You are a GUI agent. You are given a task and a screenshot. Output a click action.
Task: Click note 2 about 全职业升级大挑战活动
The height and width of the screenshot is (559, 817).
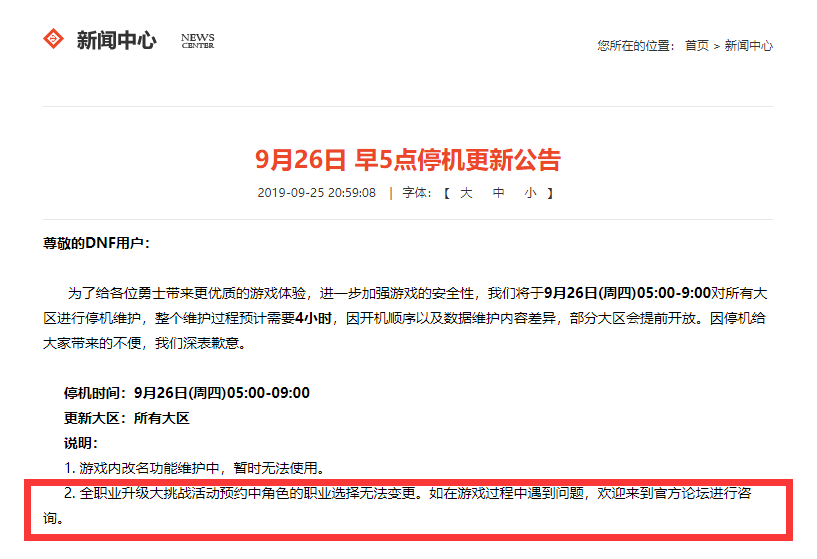397,505
